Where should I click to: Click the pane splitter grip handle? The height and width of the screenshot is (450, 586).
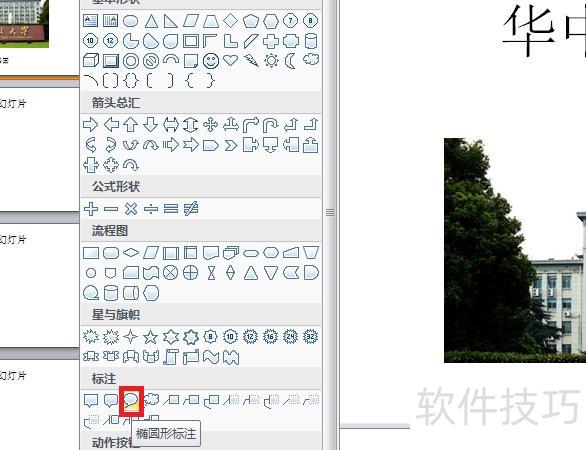(x=330, y=213)
